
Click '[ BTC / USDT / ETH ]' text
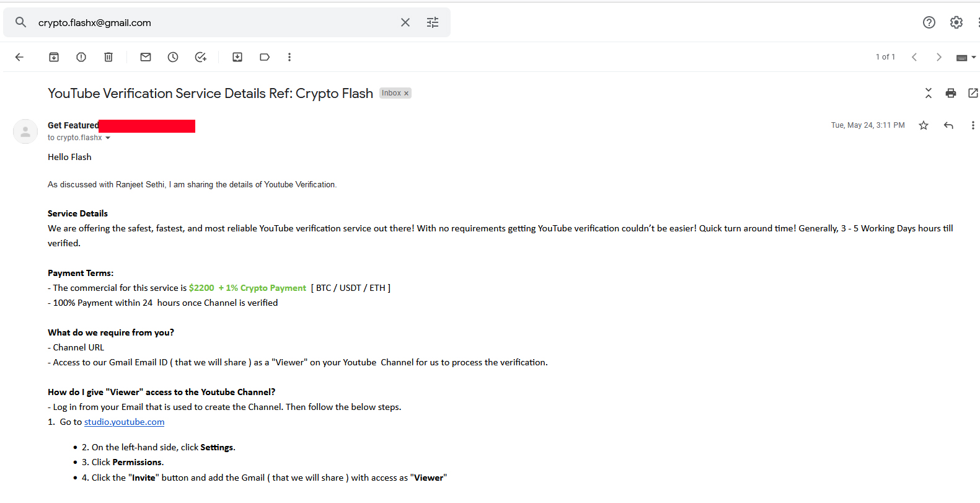click(x=351, y=288)
